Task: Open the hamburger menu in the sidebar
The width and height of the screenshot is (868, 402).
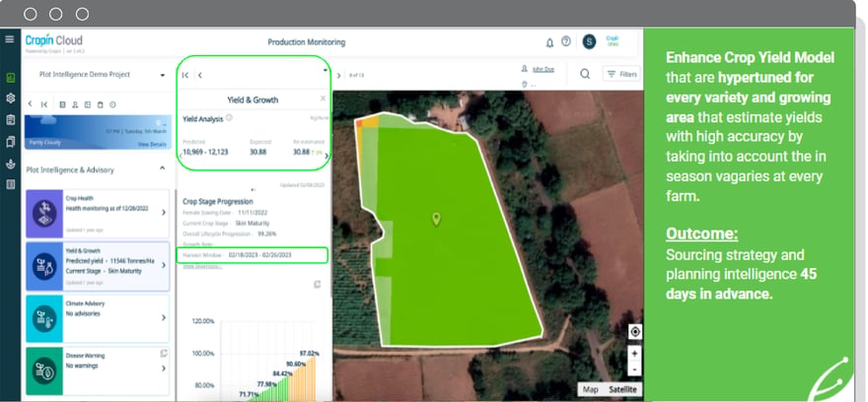Action: tap(10, 39)
